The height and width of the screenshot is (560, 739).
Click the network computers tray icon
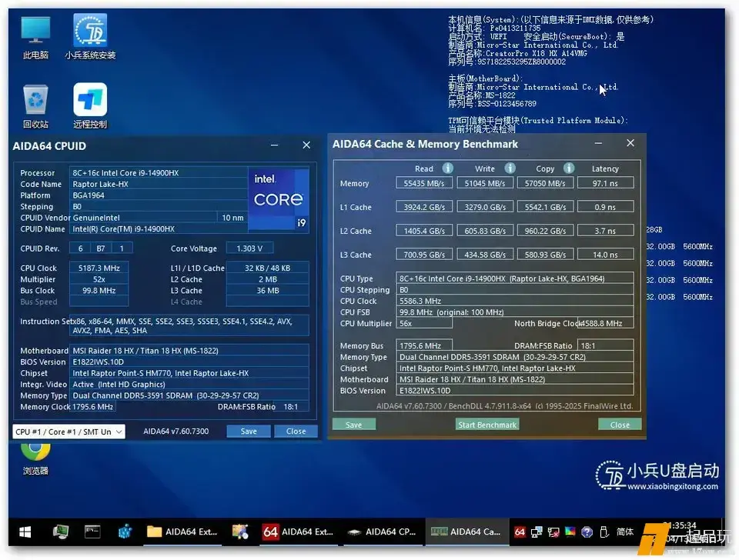(x=537, y=532)
